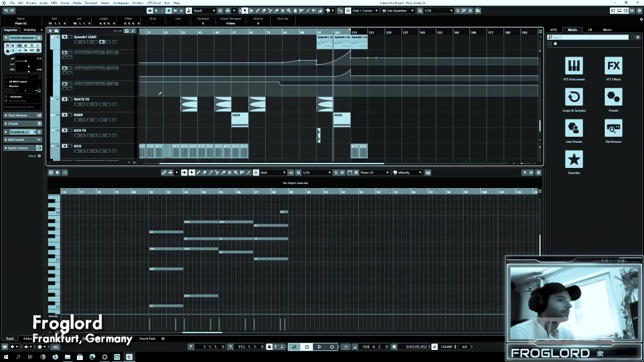644x362 pixels.
Task: Click the Undo arrow in the toolbar
Action: [x=6, y=11]
